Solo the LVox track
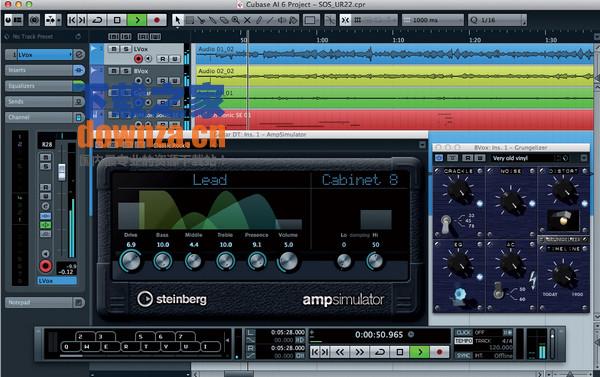Image resolution: width=600 pixels, height=377 pixels. pyautogui.click(x=126, y=49)
